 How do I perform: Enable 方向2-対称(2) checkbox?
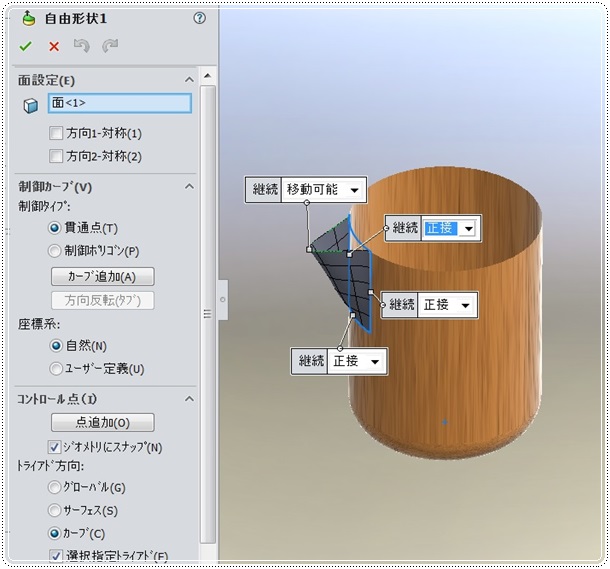(56, 156)
